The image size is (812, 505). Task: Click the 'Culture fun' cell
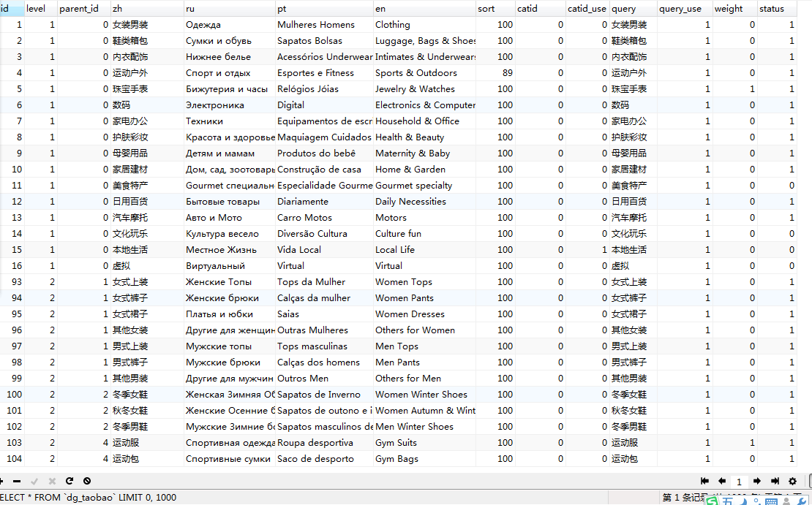424,233
